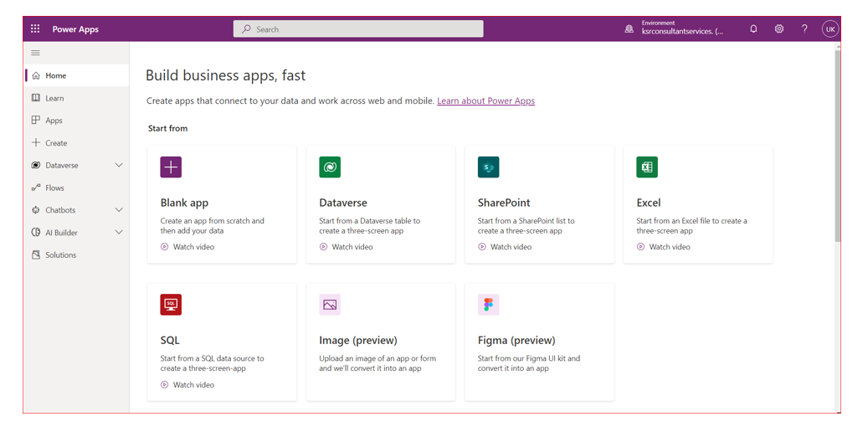Follow the Learn about Power Apps link

[x=485, y=100]
